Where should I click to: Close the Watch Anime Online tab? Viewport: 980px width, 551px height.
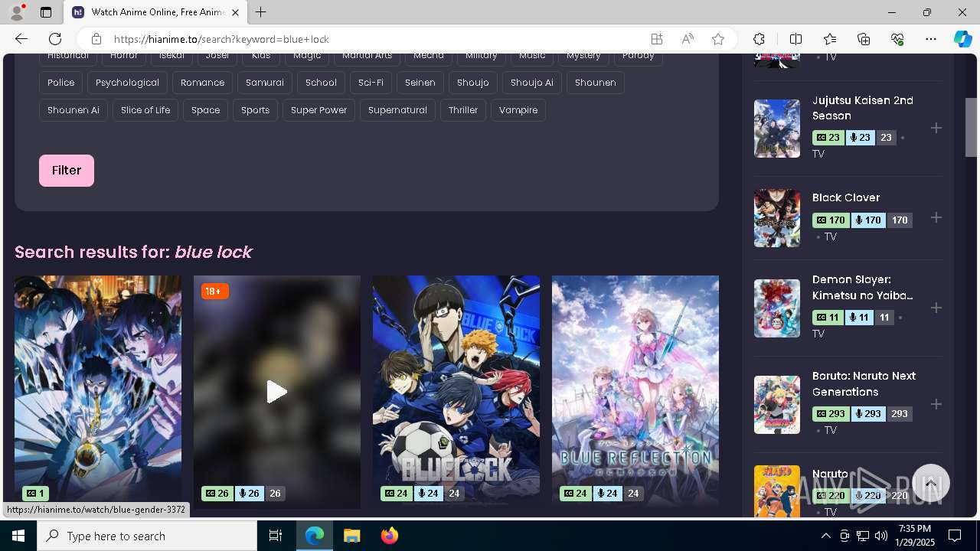pyautogui.click(x=235, y=12)
